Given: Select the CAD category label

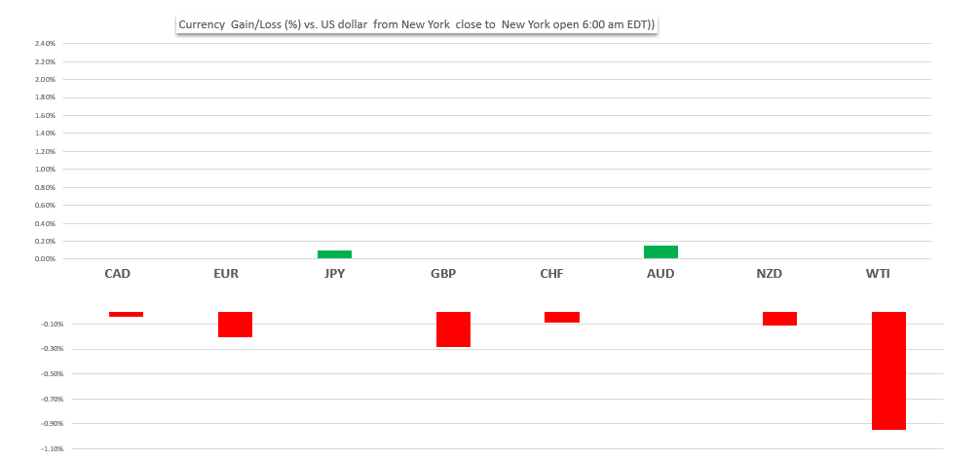Looking at the screenshot, I should 118,274.
